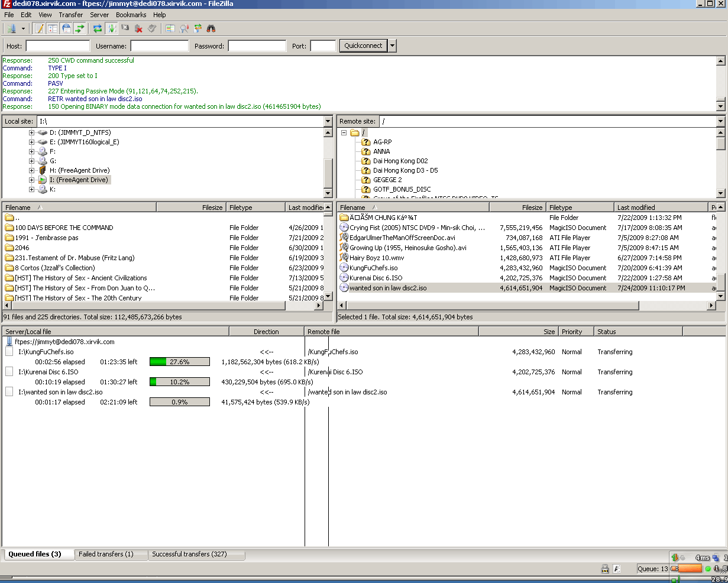Click the Queue: 13 status indicator
Image resolution: width=728 pixels, height=583 pixels.
[x=652, y=569]
